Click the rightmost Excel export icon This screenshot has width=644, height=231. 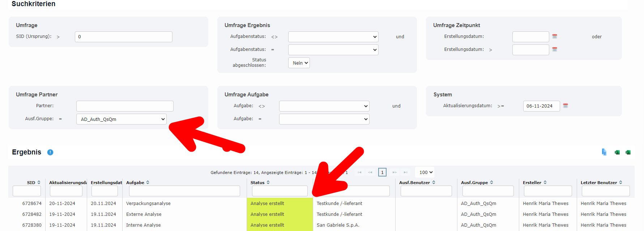[628, 152]
